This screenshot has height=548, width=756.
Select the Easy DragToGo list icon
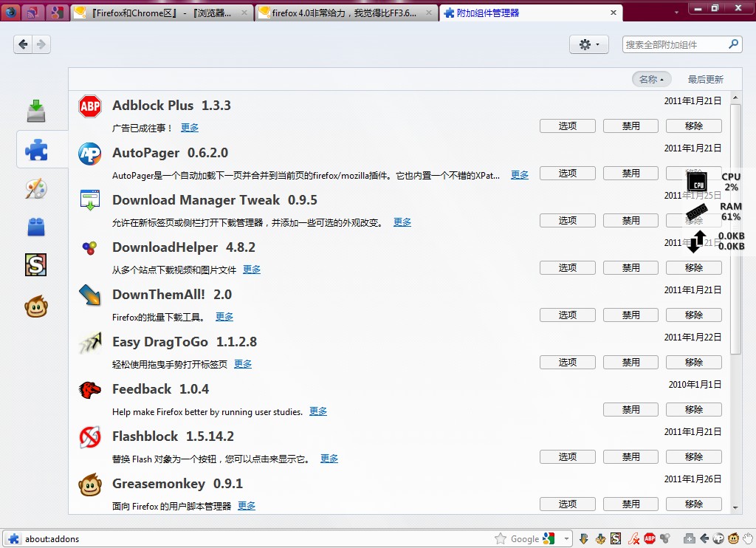(x=90, y=343)
